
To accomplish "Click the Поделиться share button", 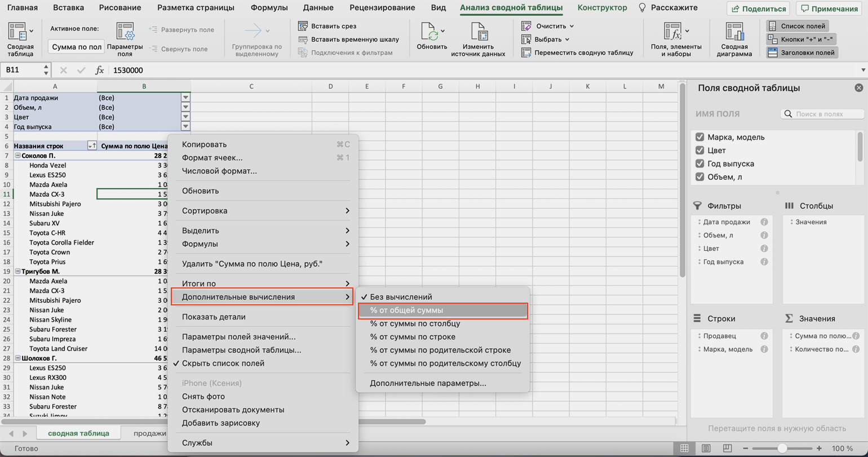I will (758, 8).
